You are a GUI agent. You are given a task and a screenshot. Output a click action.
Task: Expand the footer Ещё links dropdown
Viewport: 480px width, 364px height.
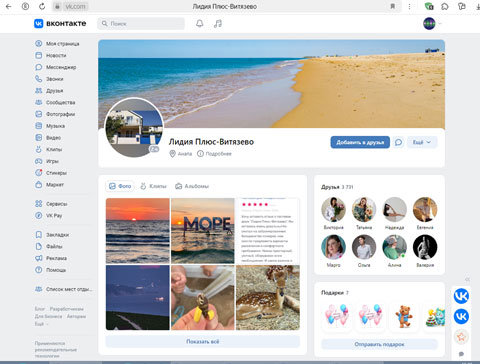click(x=41, y=324)
